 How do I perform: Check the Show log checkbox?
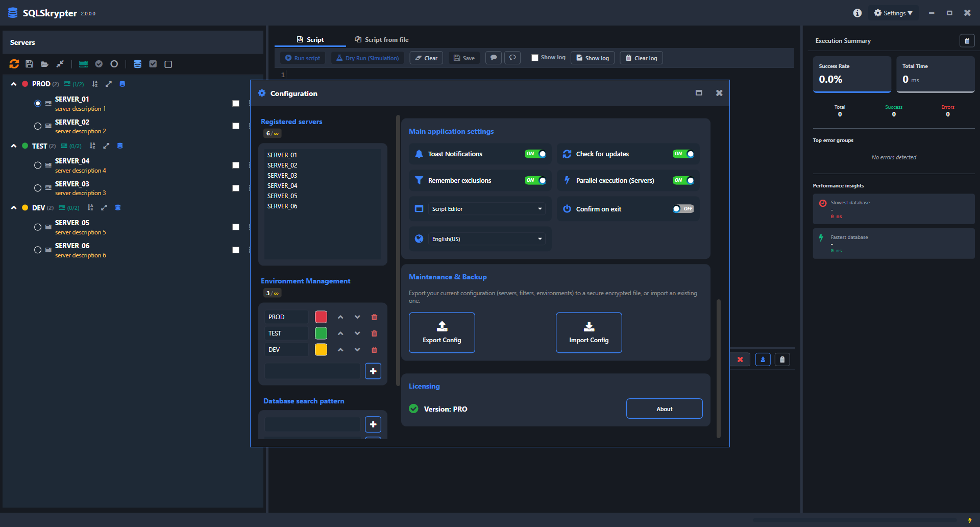point(535,58)
